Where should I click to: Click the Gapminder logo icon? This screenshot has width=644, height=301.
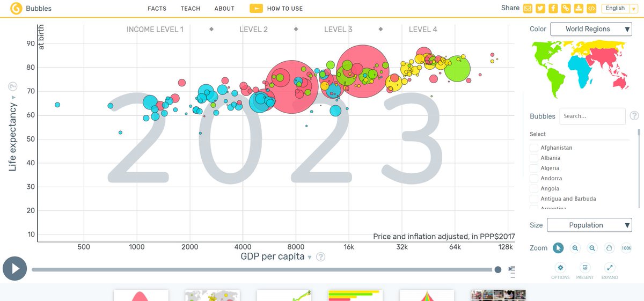17,9
